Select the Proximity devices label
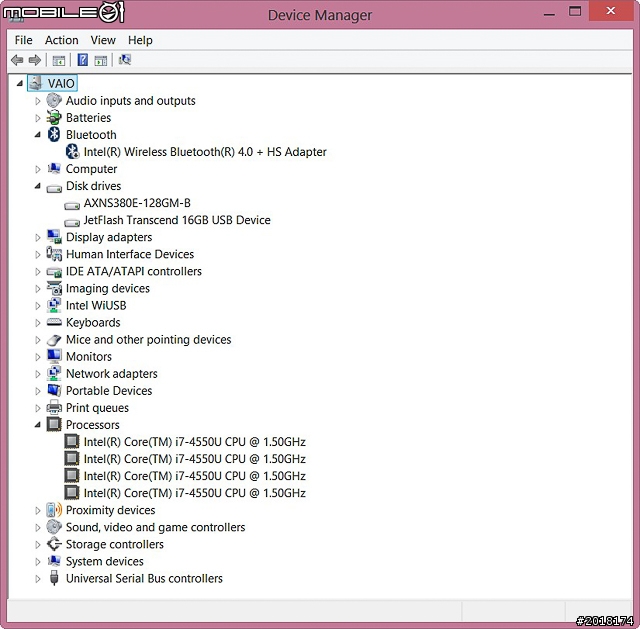Viewport: 640px width, 629px height. coord(111,510)
